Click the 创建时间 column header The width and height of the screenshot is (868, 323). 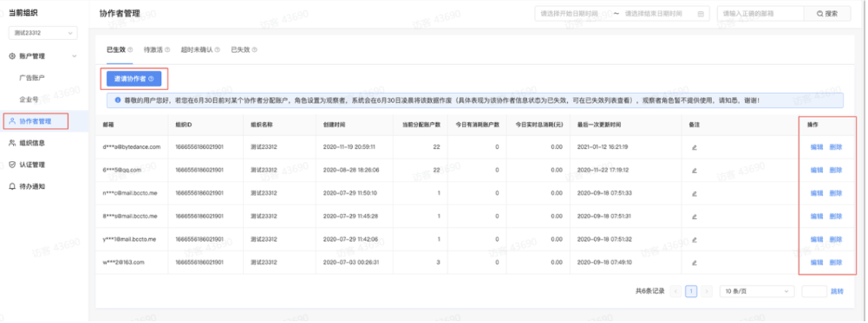[335, 125]
